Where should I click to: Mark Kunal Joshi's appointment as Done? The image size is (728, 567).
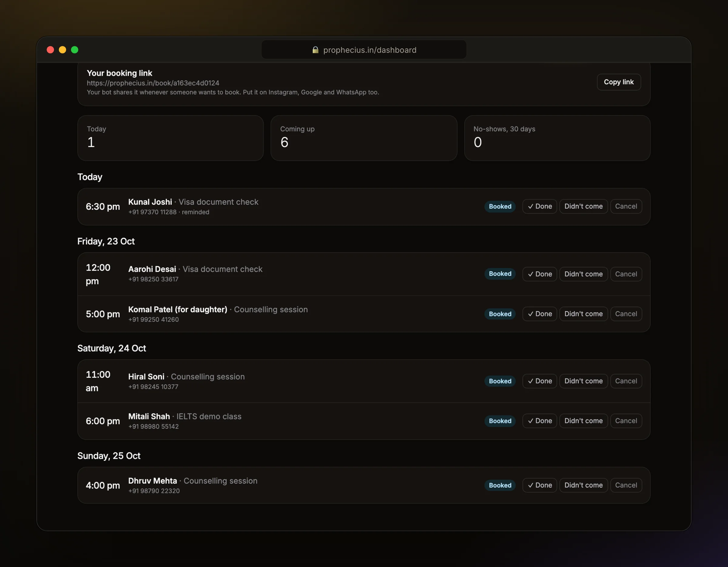tap(540, 206)
